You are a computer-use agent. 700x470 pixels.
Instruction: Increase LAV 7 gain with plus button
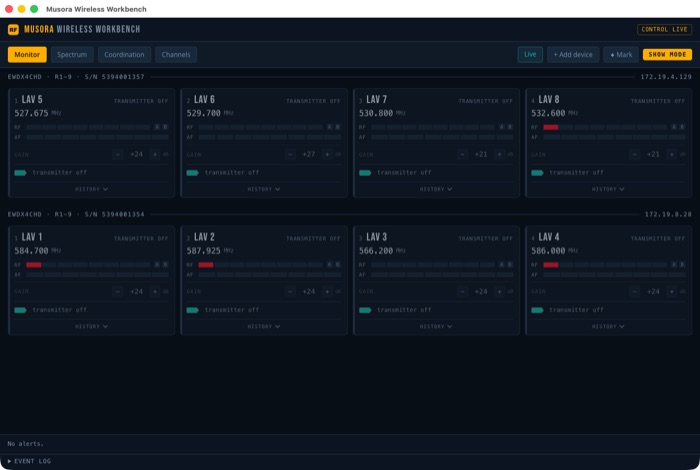coord(500,154)
